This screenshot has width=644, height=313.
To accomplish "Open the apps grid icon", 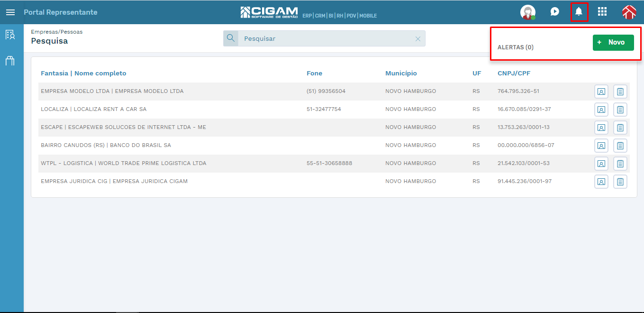I will pos(602,12).
